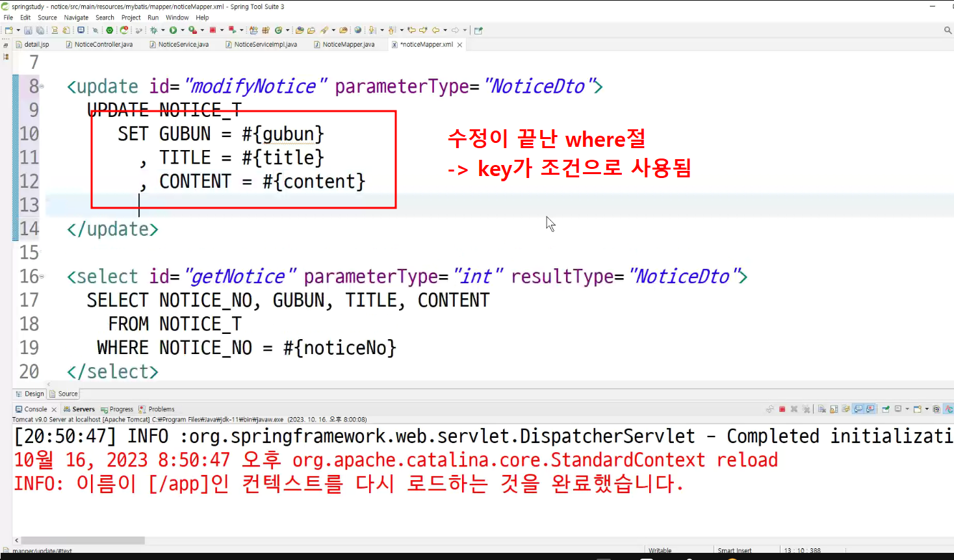Click the Clear Console icon

[821, 409]
